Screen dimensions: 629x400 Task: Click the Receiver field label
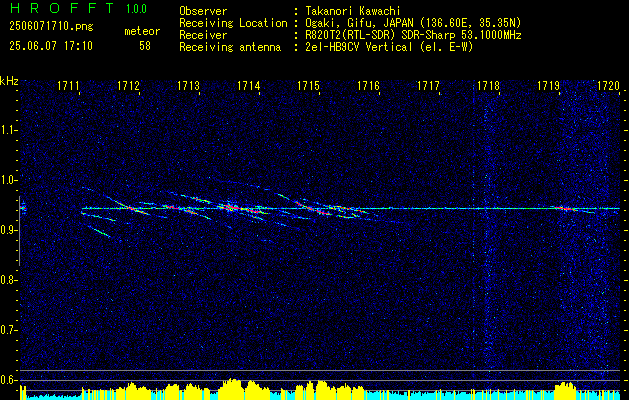tap(203, 35)
